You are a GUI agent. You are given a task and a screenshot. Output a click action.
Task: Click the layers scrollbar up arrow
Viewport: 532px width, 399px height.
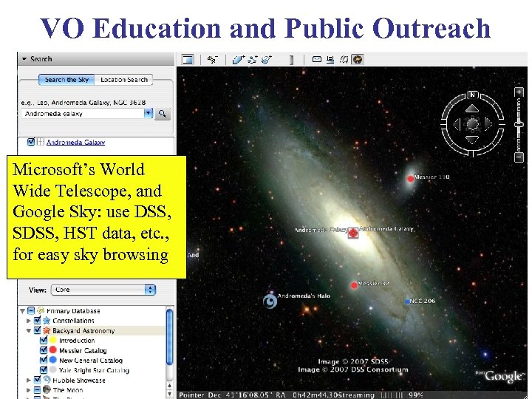pyautogui.click(x=170, y=385)
